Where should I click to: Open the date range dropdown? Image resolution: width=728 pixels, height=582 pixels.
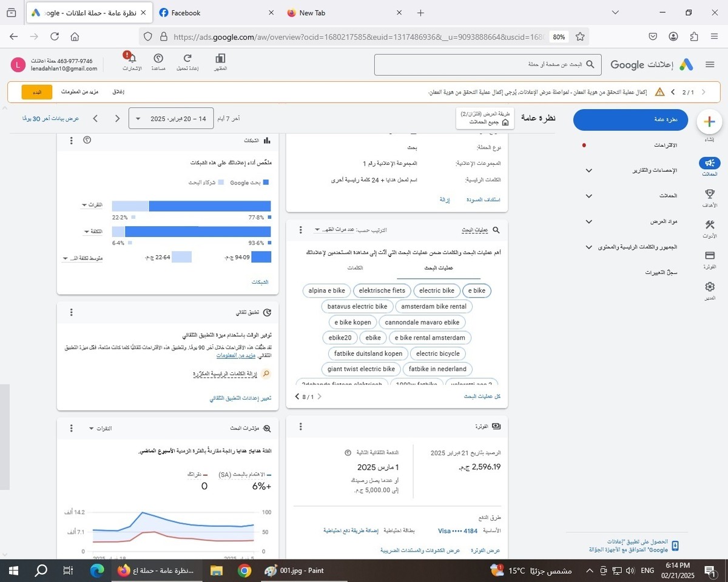(172, 119)
